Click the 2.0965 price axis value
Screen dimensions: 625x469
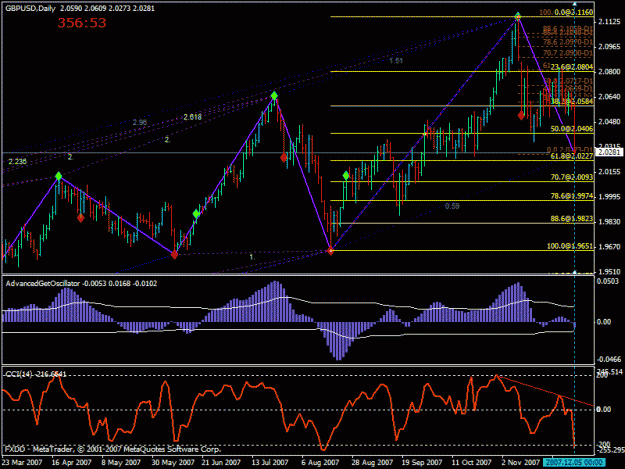(609, 47)
